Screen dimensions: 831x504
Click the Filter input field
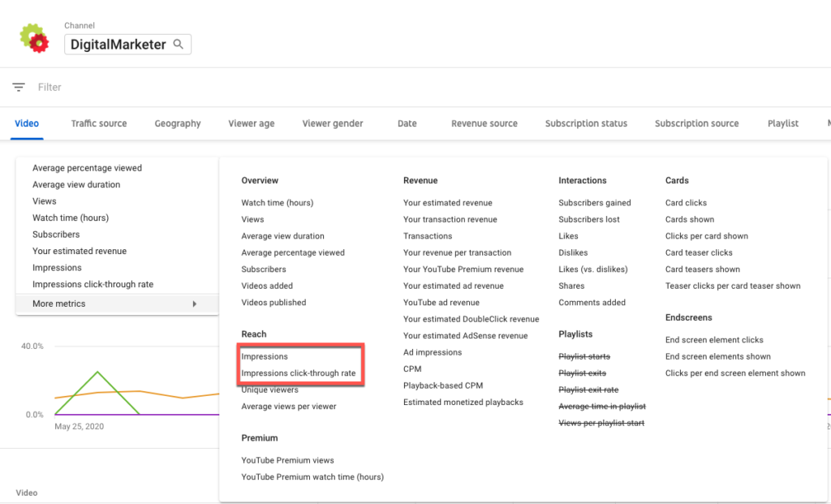pyautogui.click(x=50, y=88)
